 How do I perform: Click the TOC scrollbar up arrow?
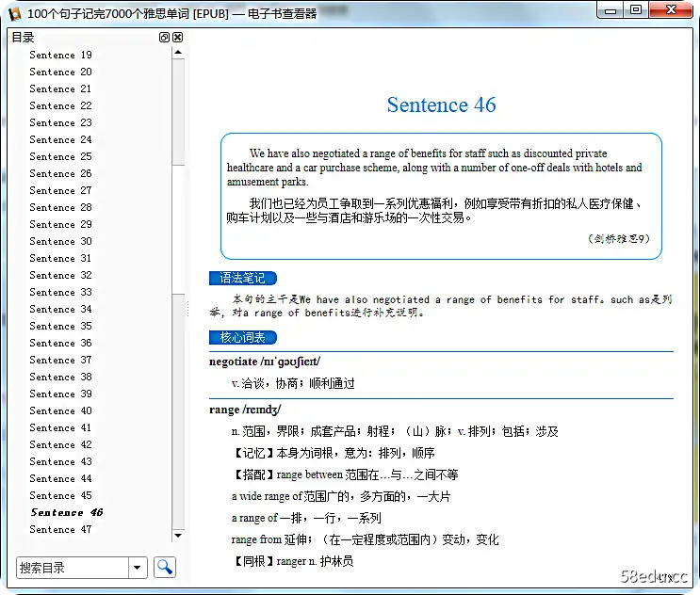(178, 53)
